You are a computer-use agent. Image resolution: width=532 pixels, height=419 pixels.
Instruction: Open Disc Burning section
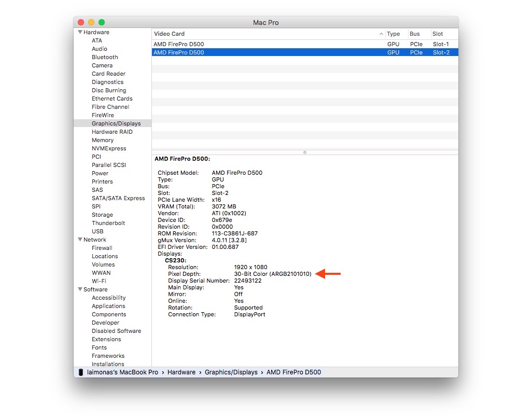(109, 90)
